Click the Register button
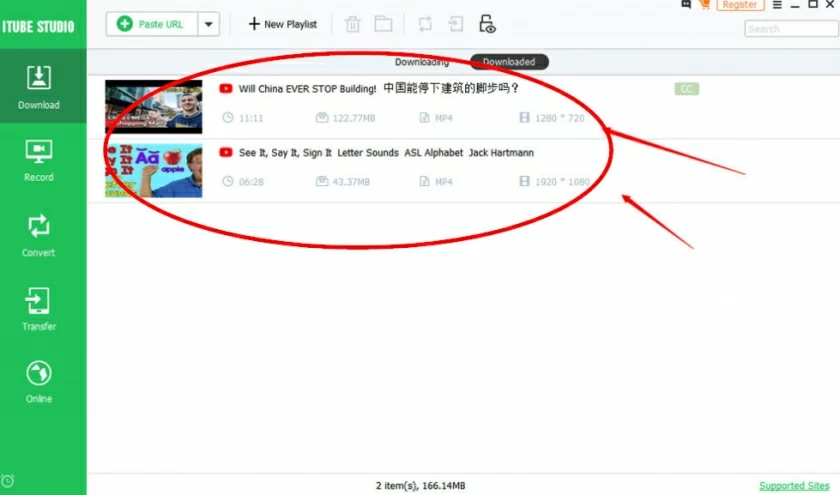The height and width of the screenshot is (495, 840). pyautogui.click(x=740, y=5)
